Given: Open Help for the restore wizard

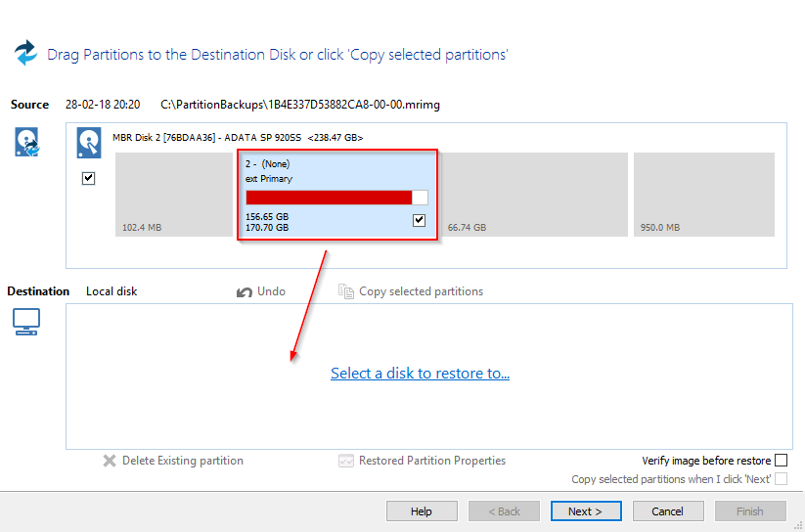Looking at the screenshot, I should click(422, 510).
